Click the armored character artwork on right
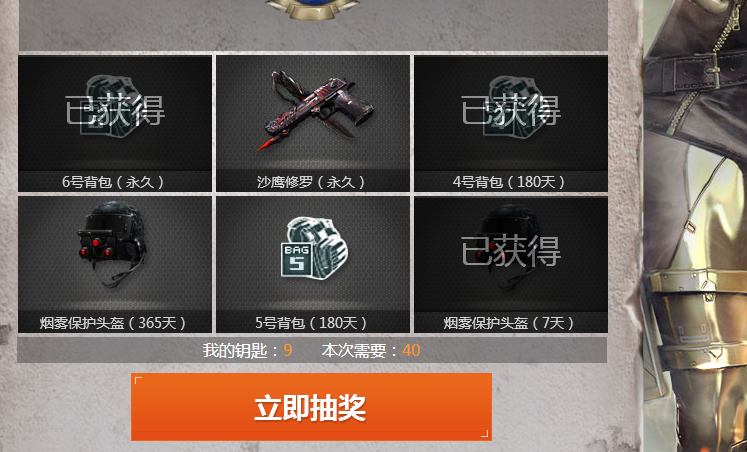The width and height of the screenshot is (747, 452). (695, 226)
